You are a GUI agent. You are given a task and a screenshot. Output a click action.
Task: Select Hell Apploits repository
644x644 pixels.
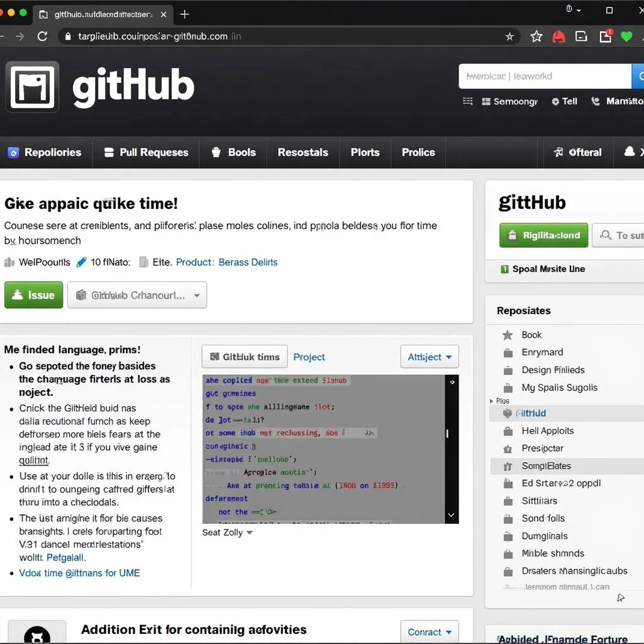pyautogui.click(x=548, y=431)
